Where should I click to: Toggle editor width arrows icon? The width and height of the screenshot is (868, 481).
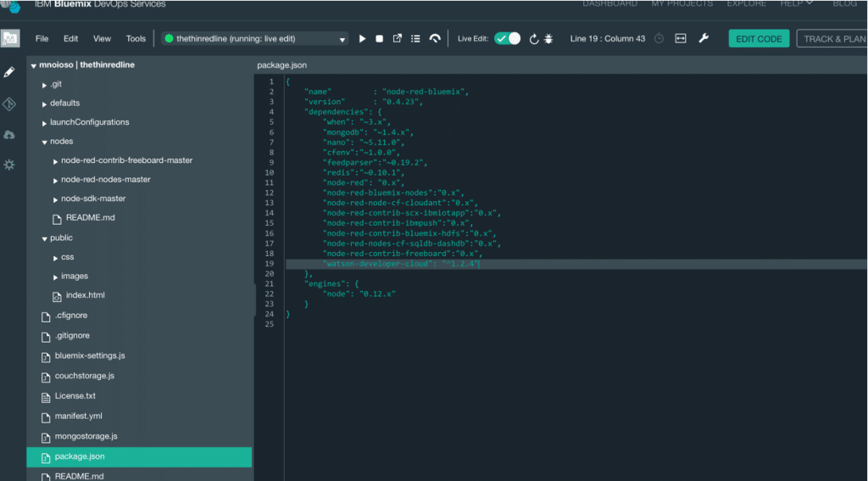pyautogui.click(x=681, y=39)
